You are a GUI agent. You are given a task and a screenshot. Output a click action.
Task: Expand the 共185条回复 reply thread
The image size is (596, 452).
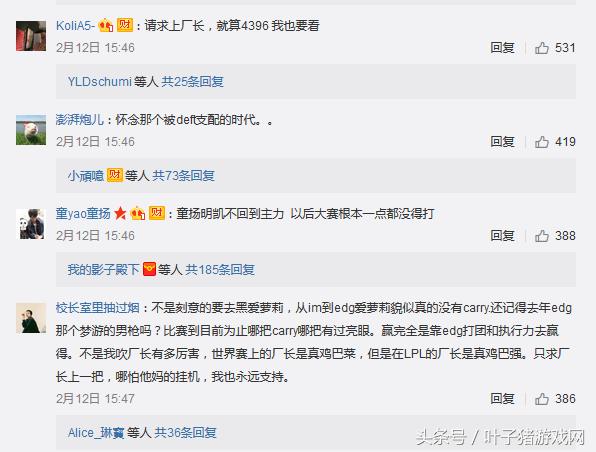pos(220,270)
